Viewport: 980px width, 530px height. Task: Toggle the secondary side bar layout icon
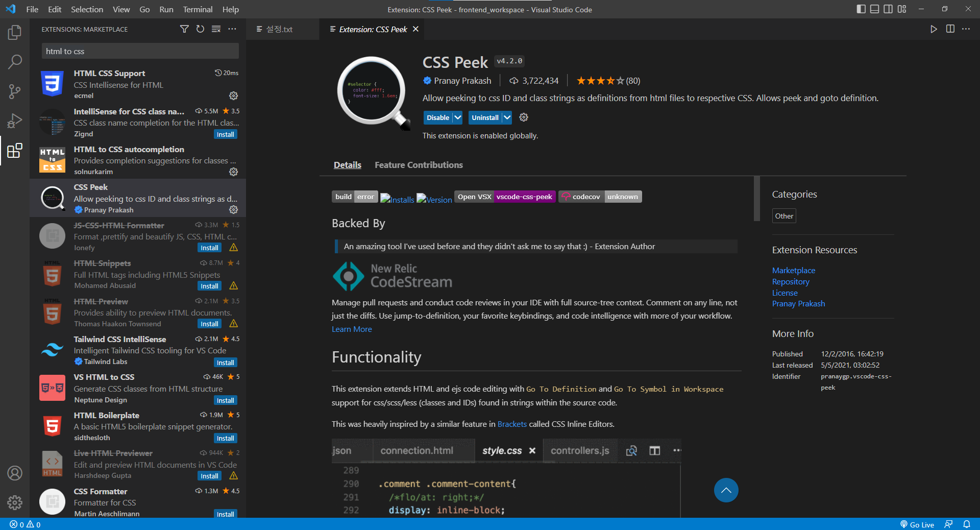(888, 9)
